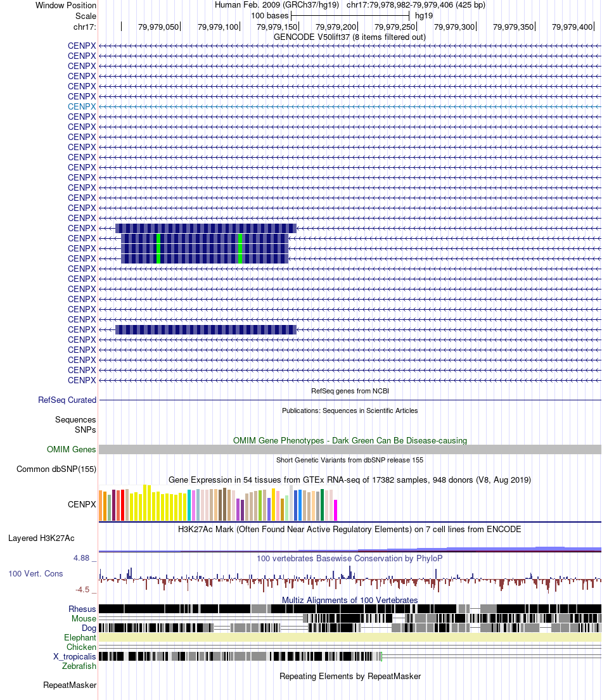Click the X_tropicalis alignment label

(x=75, y=657)
